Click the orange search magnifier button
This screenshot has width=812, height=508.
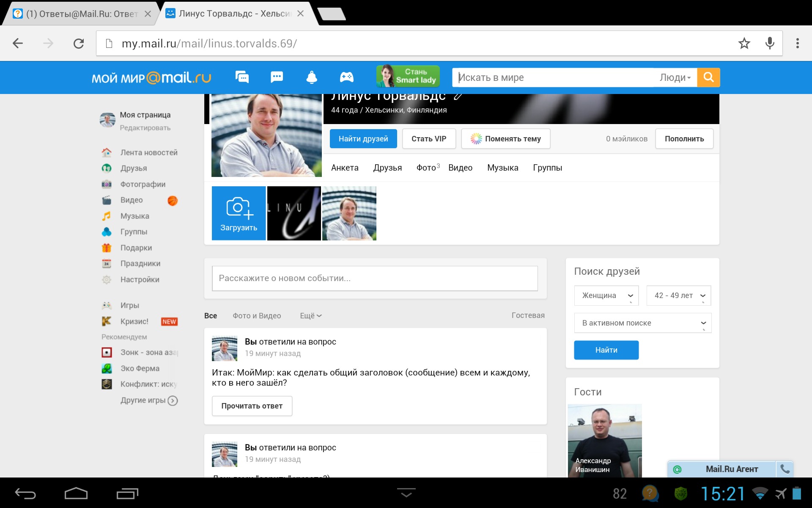coord(708,77)
